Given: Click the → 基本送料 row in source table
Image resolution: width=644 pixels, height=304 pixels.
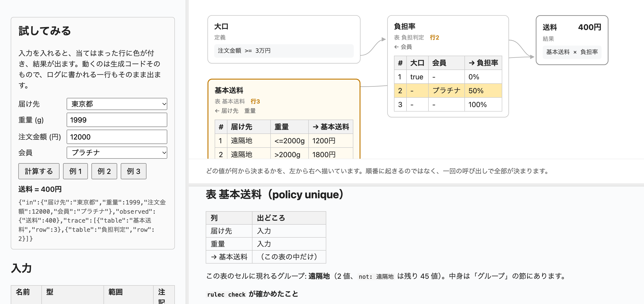Looking at the screenshot, I should 266,257.
